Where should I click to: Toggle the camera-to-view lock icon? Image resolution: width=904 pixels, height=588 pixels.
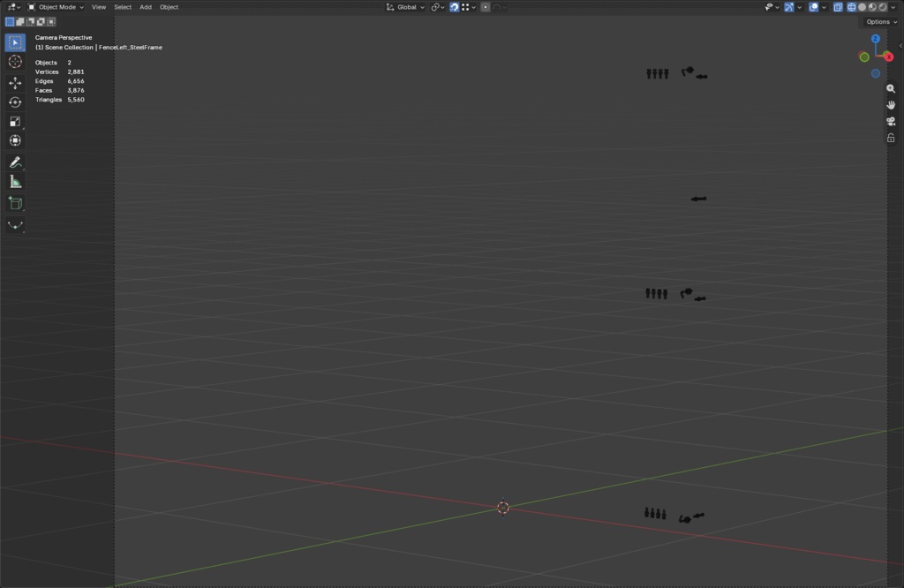[891, 138]
